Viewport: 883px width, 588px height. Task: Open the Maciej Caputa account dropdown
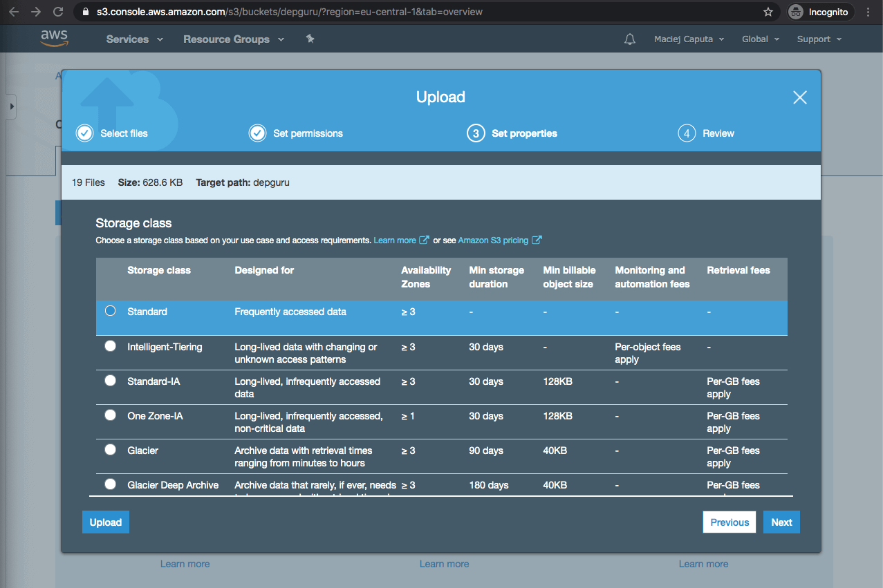[689, 39]
